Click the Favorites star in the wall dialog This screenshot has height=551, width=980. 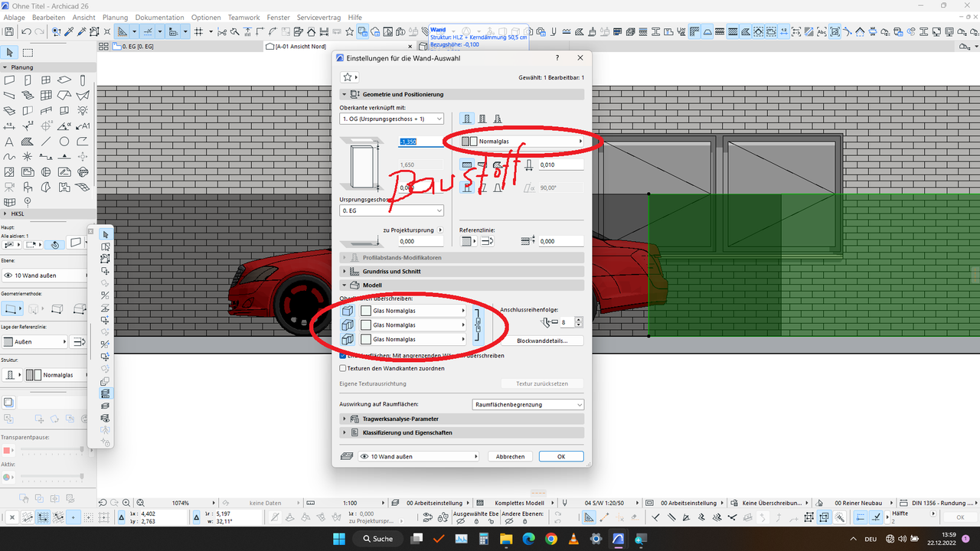pyautogui.click(x=348, y=77)
